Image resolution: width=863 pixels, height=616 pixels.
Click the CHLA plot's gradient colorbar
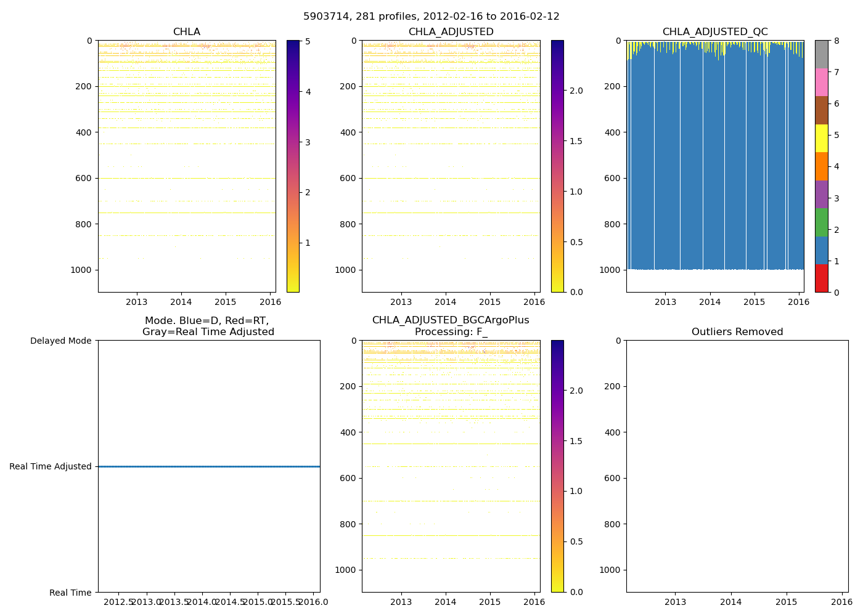(x=293, y=166)
